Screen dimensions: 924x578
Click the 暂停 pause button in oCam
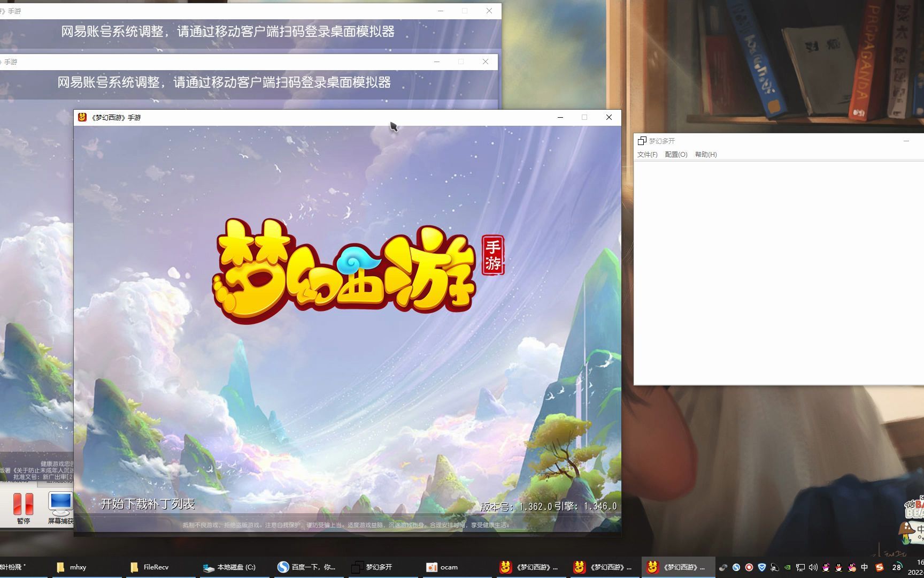pos(23,508)
